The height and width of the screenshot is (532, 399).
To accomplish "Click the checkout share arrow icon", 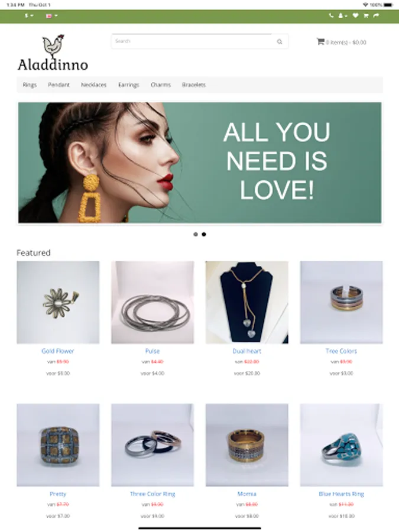I will click(376, 15).
